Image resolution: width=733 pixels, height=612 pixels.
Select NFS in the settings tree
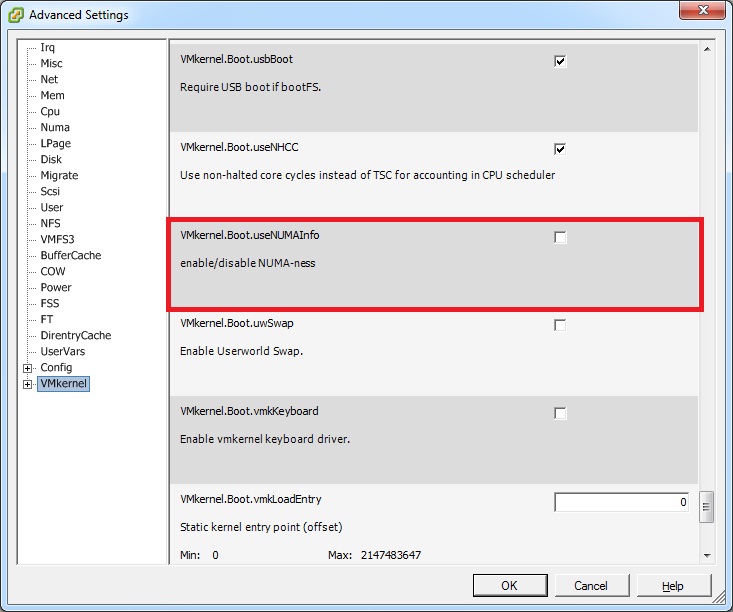click(50, 223)
